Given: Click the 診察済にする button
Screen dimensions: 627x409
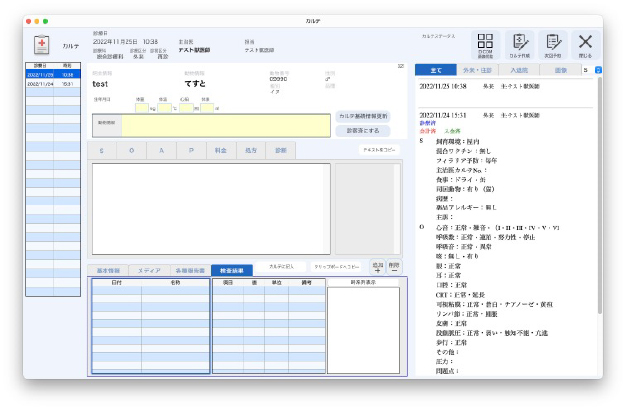Looking at the screenshot, I should (x=363, y=130).
